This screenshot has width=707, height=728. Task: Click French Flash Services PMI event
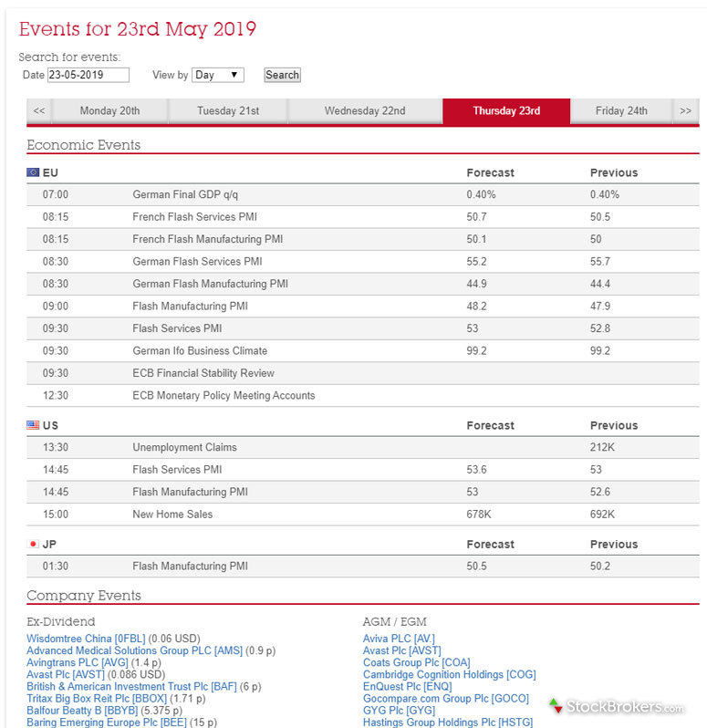point(194,217)
